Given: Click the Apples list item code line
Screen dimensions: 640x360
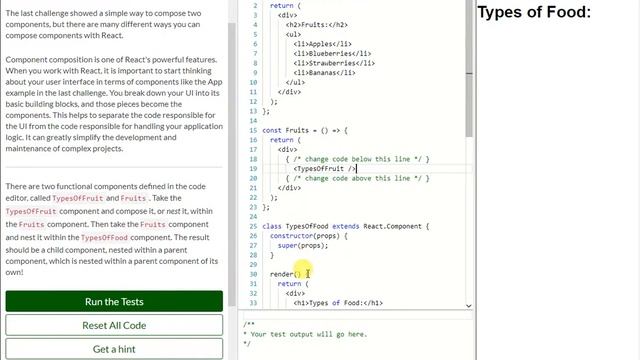Looking at the screenshot, I should point(322,44).
